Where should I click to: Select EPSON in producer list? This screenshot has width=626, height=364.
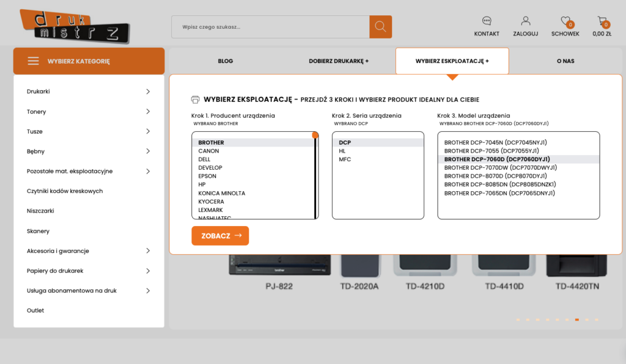(x=207, y=176)
